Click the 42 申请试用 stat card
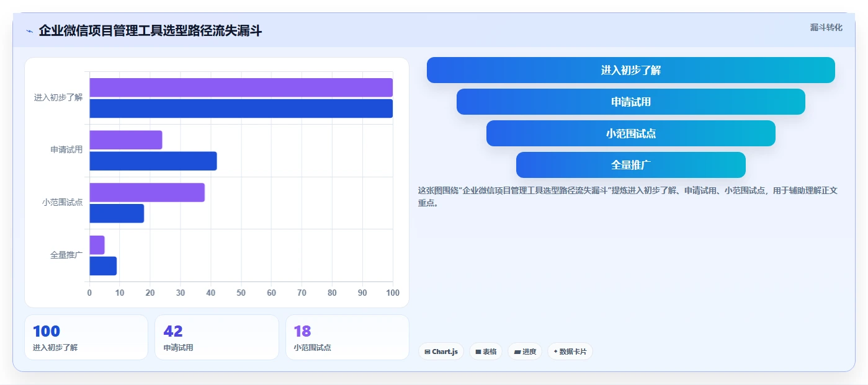The image size is (868, 385). click(x=217, y=337)
